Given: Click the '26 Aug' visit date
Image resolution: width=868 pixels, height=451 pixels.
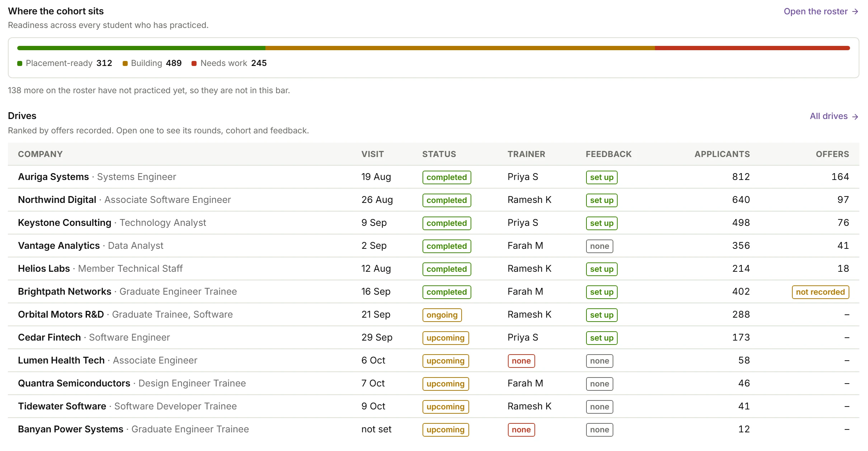Looking at the screenshot, I should click(377, 200).
